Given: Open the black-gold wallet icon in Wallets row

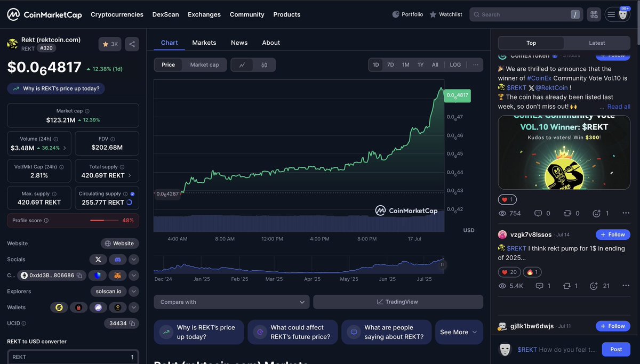Looking at the screenshot, I should [x=118, y=308].
